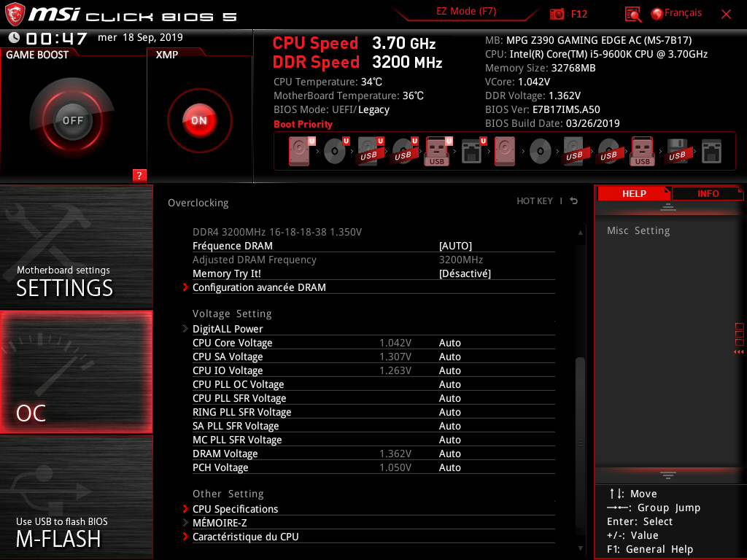Expand Configuration avancée DRAM submenu
Image resolution: width=747 pixels, height=560 pixels.
point(373,287)
